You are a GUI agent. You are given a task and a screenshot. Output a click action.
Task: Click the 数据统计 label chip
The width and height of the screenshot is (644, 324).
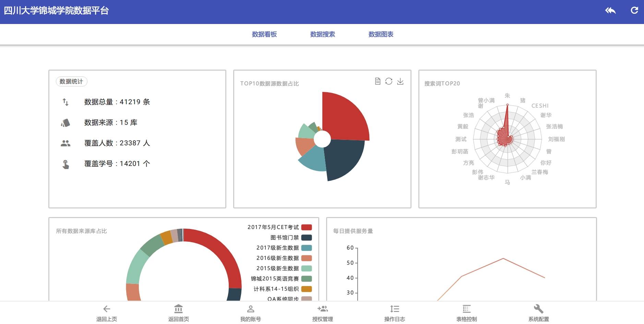tap(71, 81)
